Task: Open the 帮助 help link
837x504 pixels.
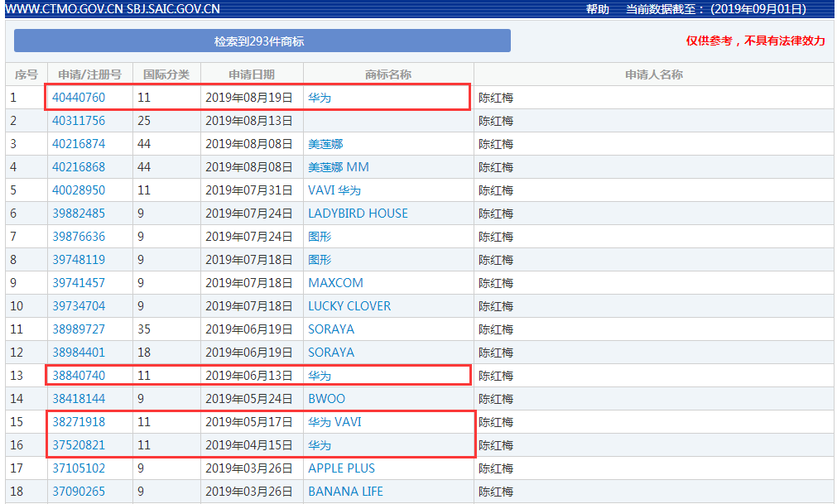Action: click(597, 9)
